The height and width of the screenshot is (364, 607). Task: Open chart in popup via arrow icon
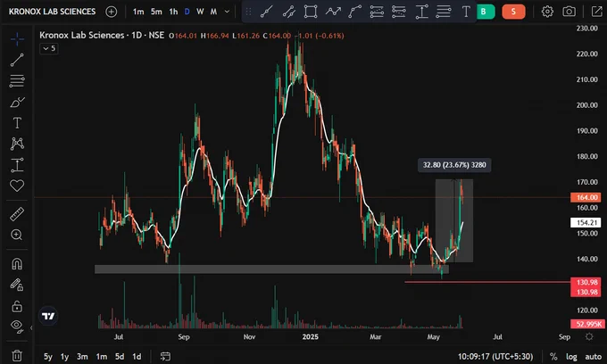tap(597, 12)
